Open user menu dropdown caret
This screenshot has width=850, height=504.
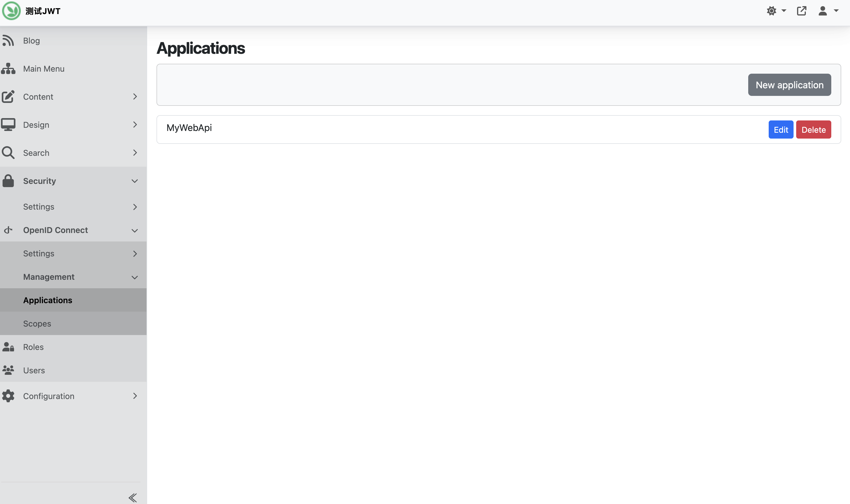click(836, 11)
